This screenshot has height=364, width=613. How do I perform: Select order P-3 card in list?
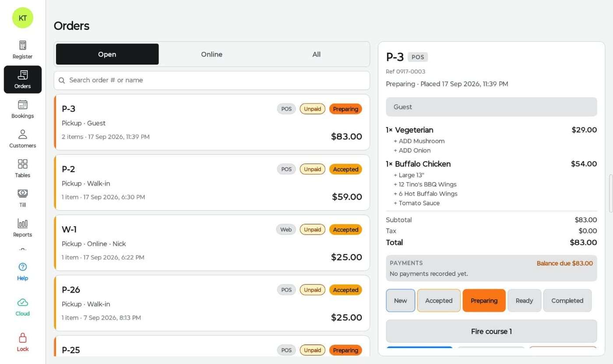pos(212,122)
